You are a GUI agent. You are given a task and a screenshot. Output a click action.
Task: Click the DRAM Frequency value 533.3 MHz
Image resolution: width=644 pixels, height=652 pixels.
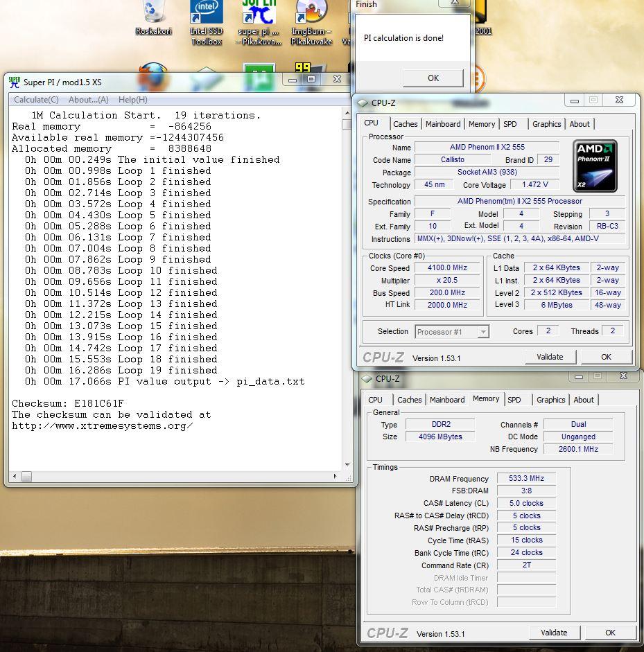pos(526,478)
